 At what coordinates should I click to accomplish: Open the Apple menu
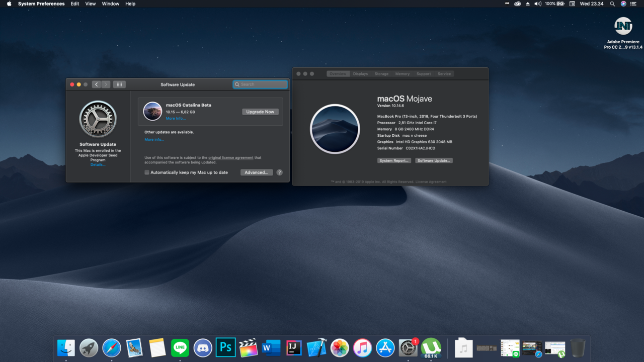[9, 4]
